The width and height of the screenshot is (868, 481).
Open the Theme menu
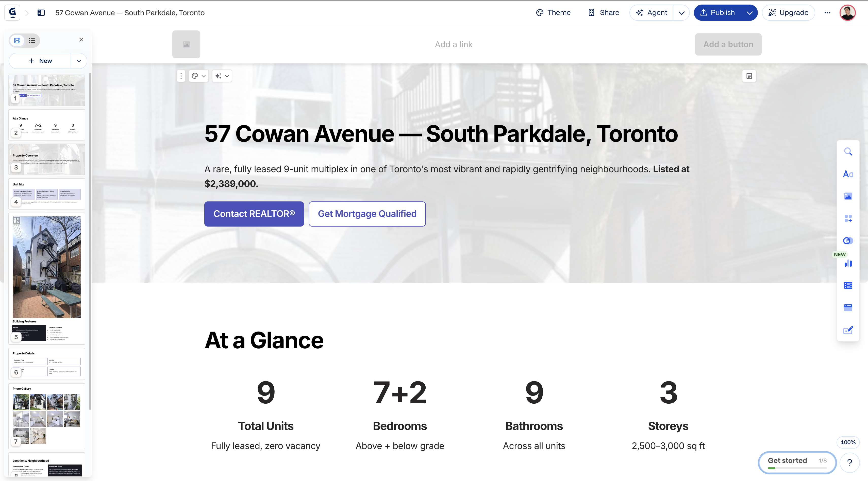tap(553, 13)
